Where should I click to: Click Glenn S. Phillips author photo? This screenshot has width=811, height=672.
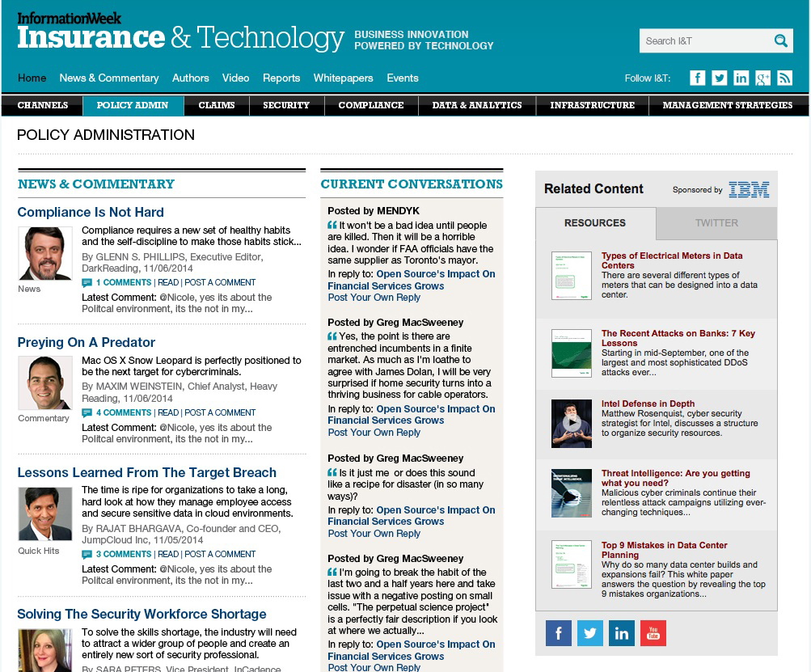(44, 254)
